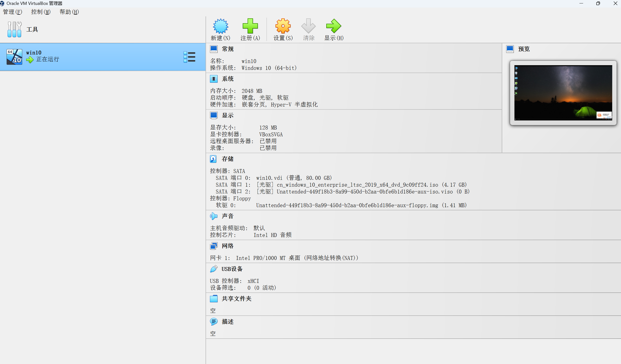
Task: Click the Audio (声音) speaker icon
Action: 214,216
